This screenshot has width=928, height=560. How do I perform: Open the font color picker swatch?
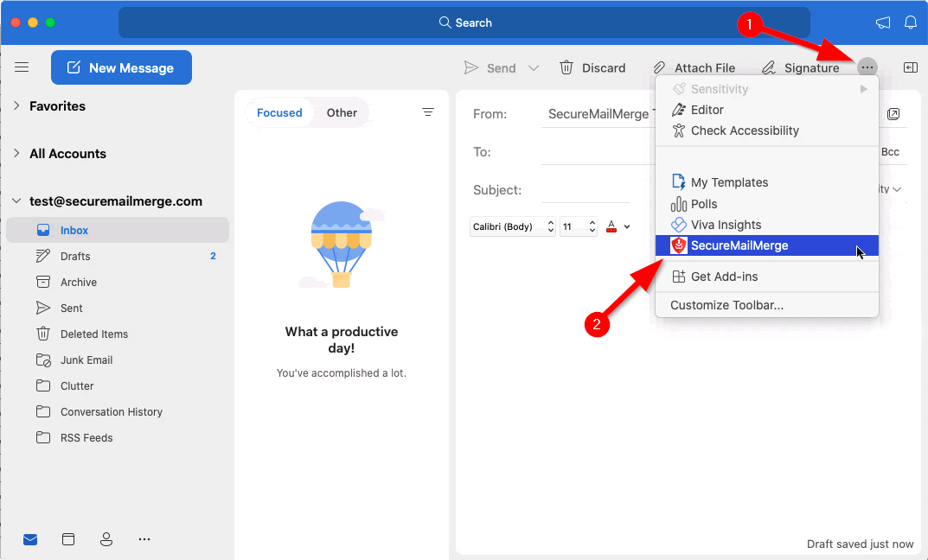coord(611,226)
